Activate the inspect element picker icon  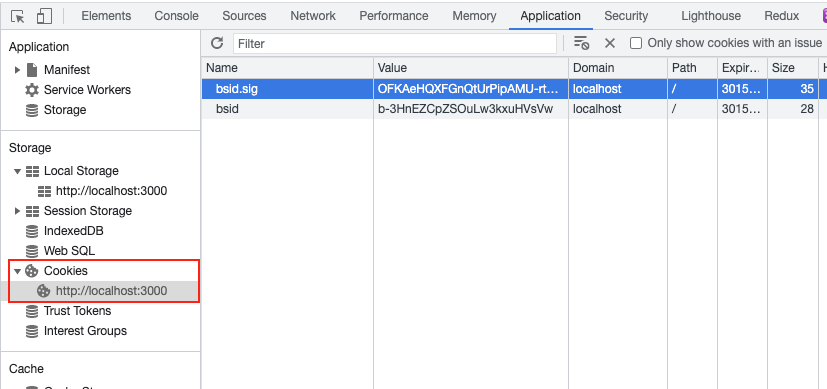tap(17, 16)
